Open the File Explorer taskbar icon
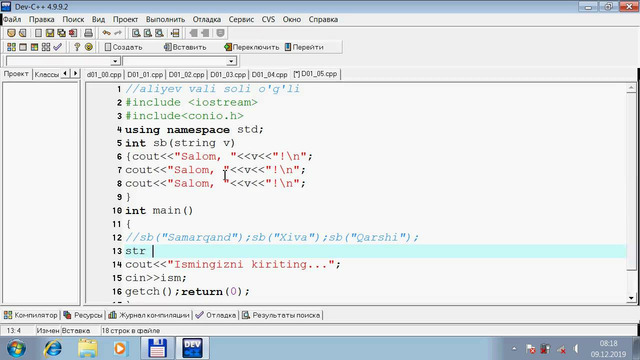Screen dimensions: 640x360 [87, 348]
